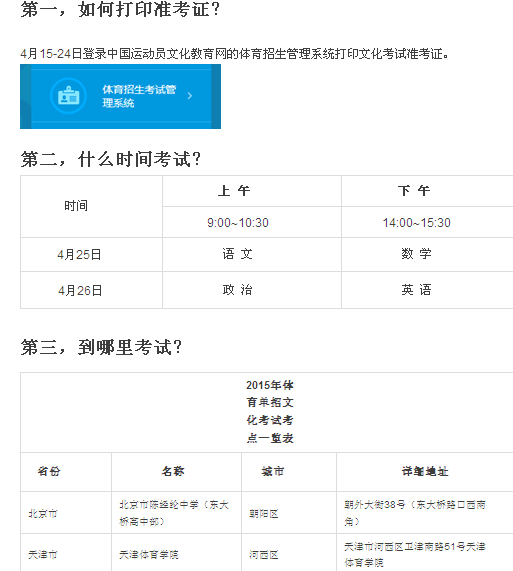Click the arrow chevron on blue banner
The height and width of the screenshot is (571, 513).
point(189,96)
